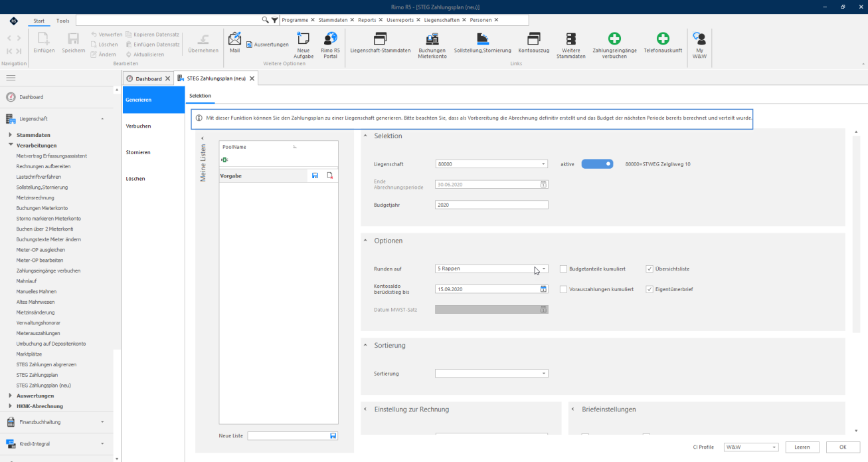This screenshot has height=462, width=868.
Task: Open My W&W
Action: point(699,45)
